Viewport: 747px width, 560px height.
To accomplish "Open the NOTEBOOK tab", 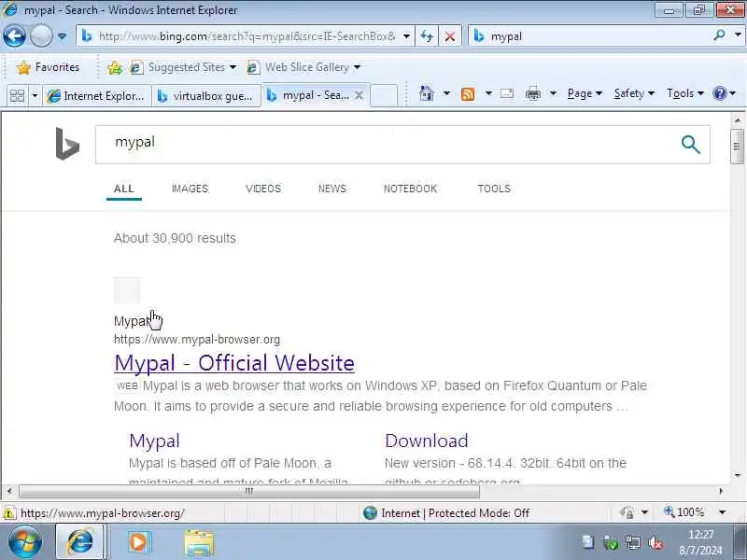I will pyautogui.click(x=410, y=189).
